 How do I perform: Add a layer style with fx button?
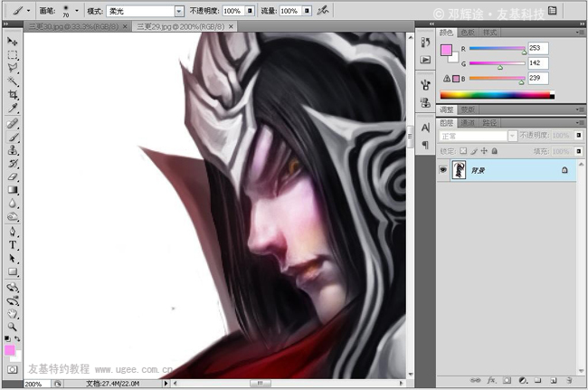click(491, 380)
